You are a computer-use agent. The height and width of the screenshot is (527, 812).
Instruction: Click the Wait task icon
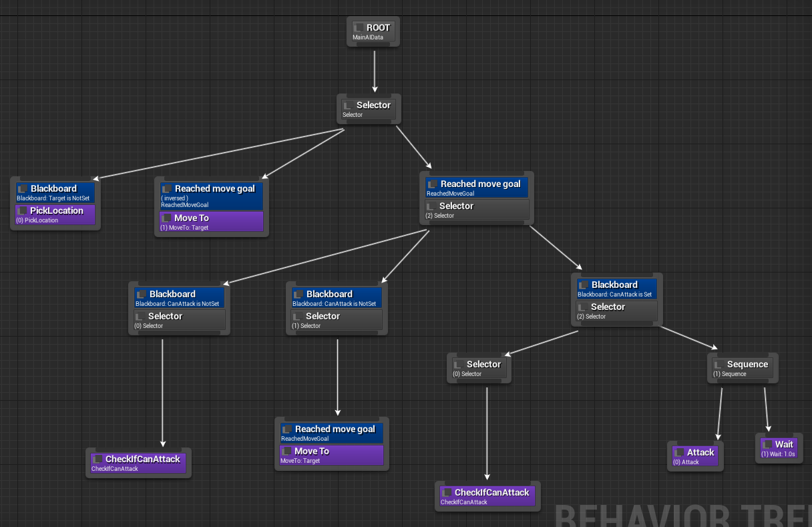pos(767,444)
